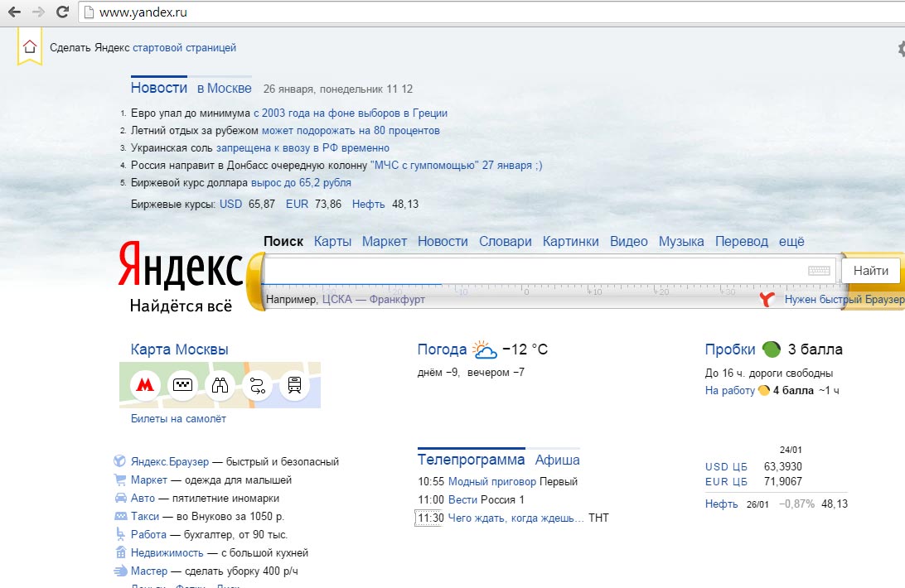Open Видео service above search

coord(628,241)
